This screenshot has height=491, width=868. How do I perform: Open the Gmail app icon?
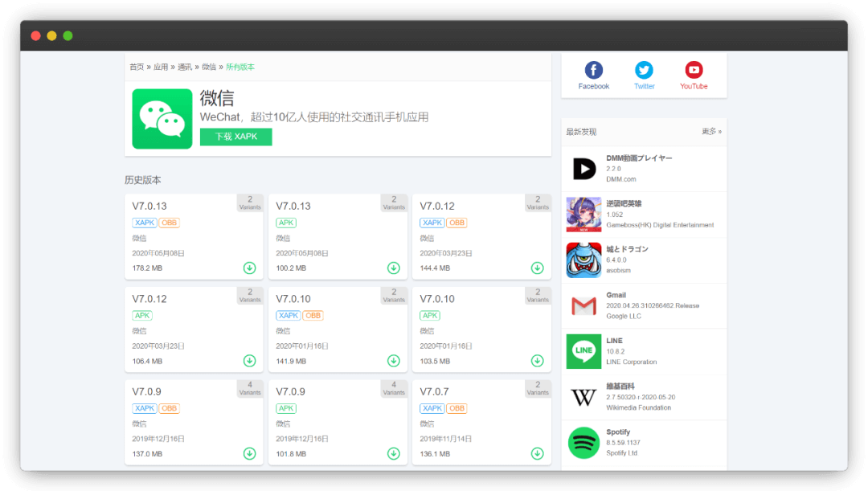(x=583, y=305)
